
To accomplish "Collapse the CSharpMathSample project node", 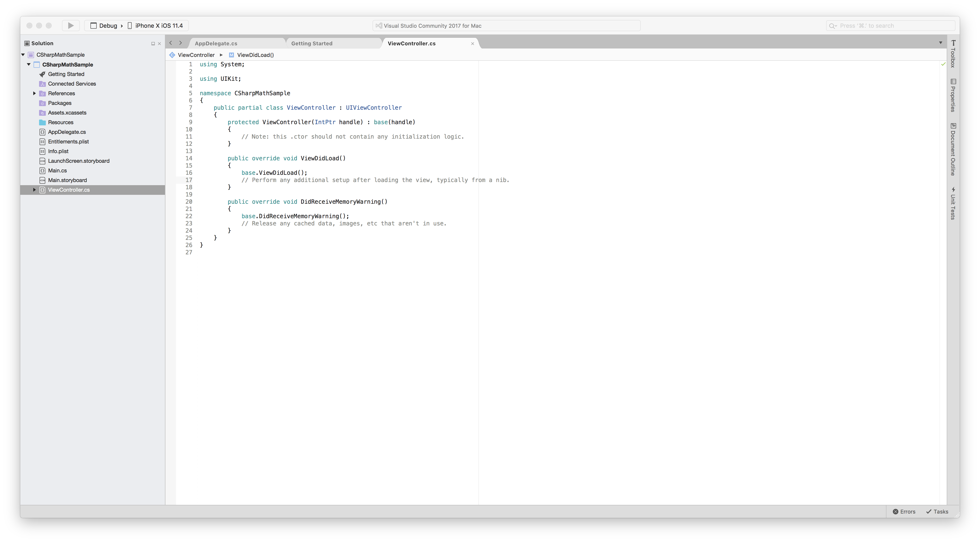I will click(28, 64).
